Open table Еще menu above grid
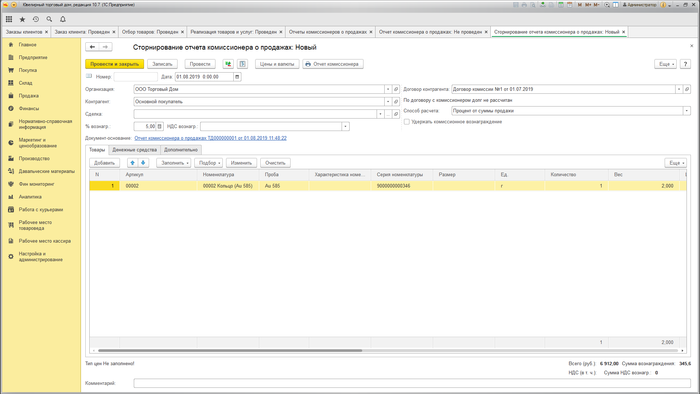 pyautogui.click(x=675, y=163)
